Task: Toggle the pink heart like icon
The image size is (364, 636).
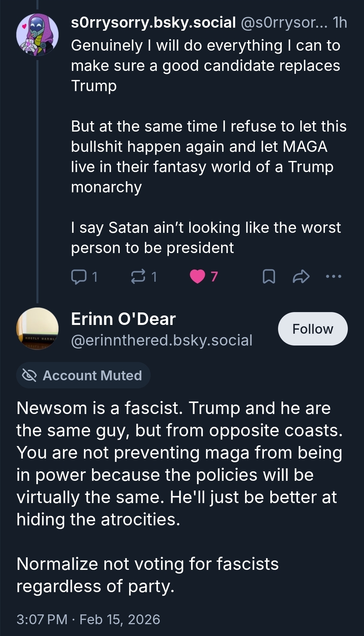Action: click(x=197, y=277)
